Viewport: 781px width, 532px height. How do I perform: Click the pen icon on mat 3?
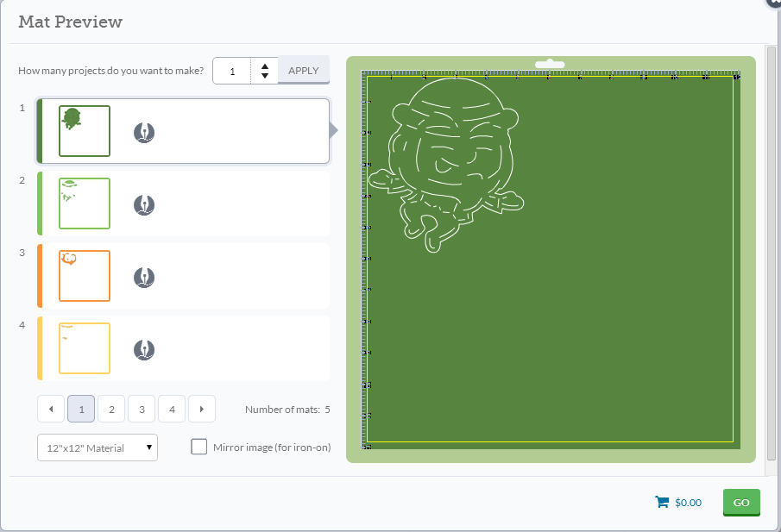(144, 278)
